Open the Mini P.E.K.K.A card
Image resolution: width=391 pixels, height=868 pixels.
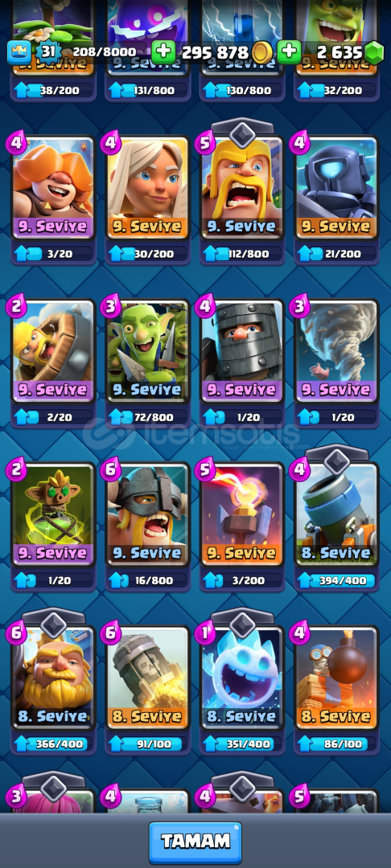tap(337, 187)
